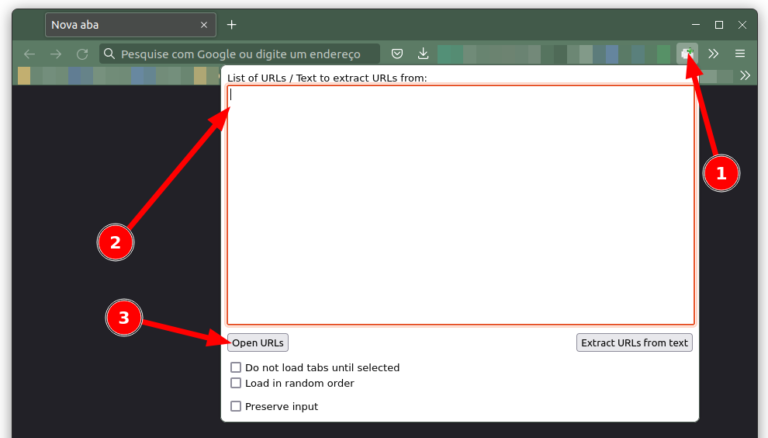Go back with the back arrow

pos(30,54)
